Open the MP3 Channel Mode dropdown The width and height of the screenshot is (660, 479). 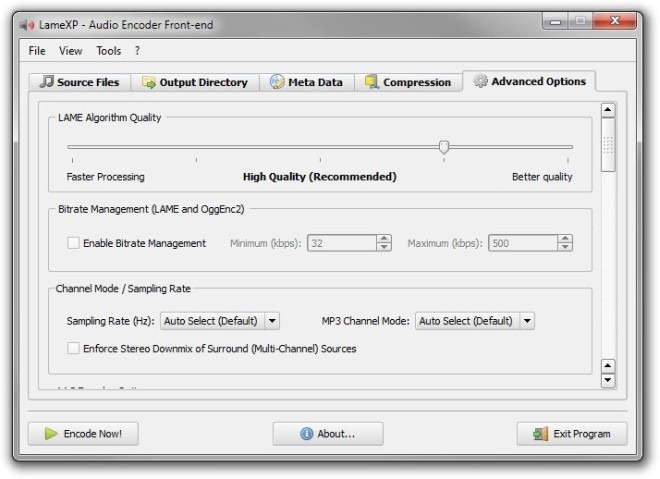click(475, 321)
